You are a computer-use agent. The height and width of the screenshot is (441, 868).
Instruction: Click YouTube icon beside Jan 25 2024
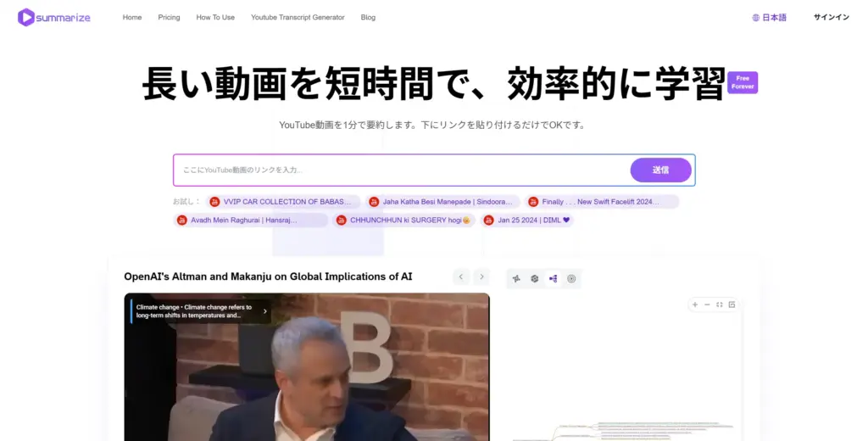(x=488, y=220)
